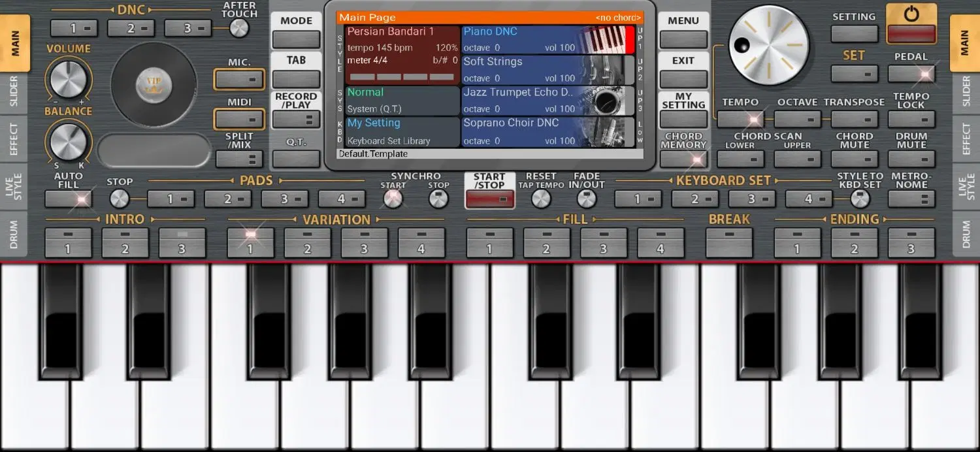Select Intro 2
This screenshot has height=452, width=980.
pos(125,242)
